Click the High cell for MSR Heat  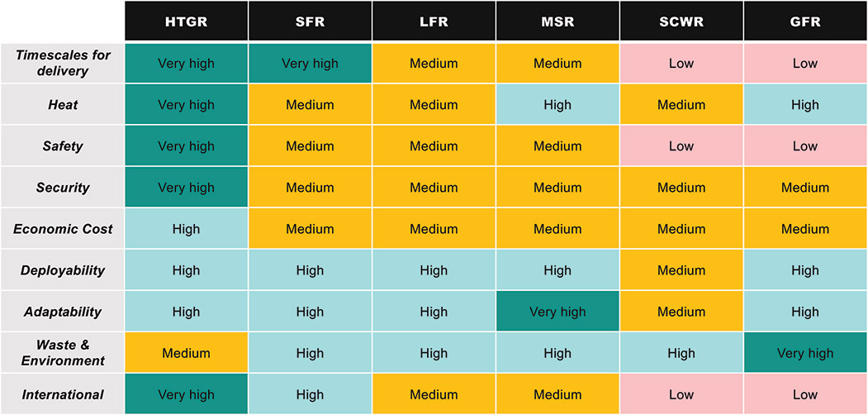point(557,105)
